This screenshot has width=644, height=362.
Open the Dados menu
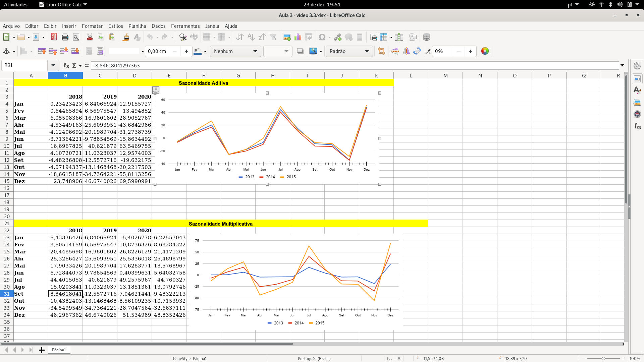(x=158, y=26)
